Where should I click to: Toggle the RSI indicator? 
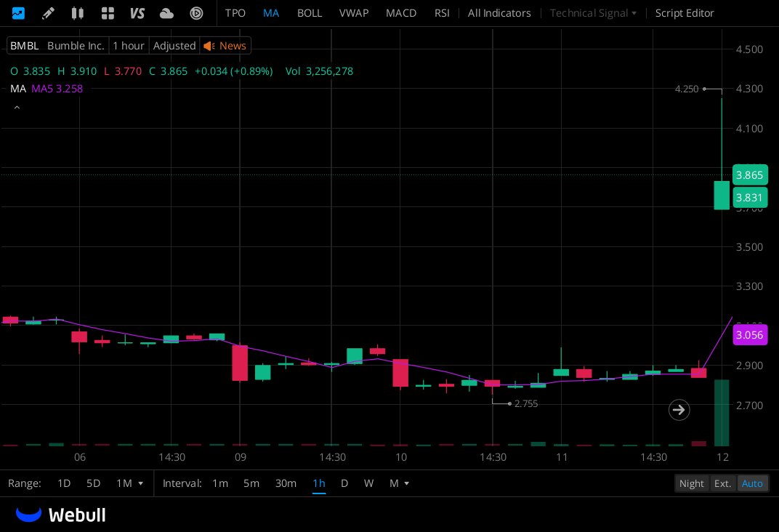click(442, 13)
